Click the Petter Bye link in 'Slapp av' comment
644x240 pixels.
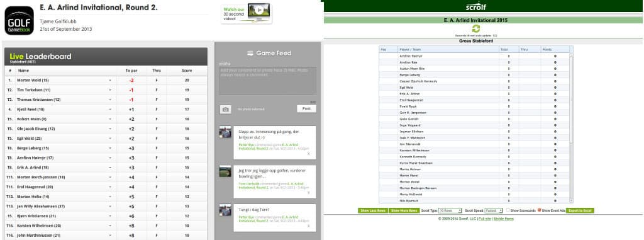pos(246,145)
